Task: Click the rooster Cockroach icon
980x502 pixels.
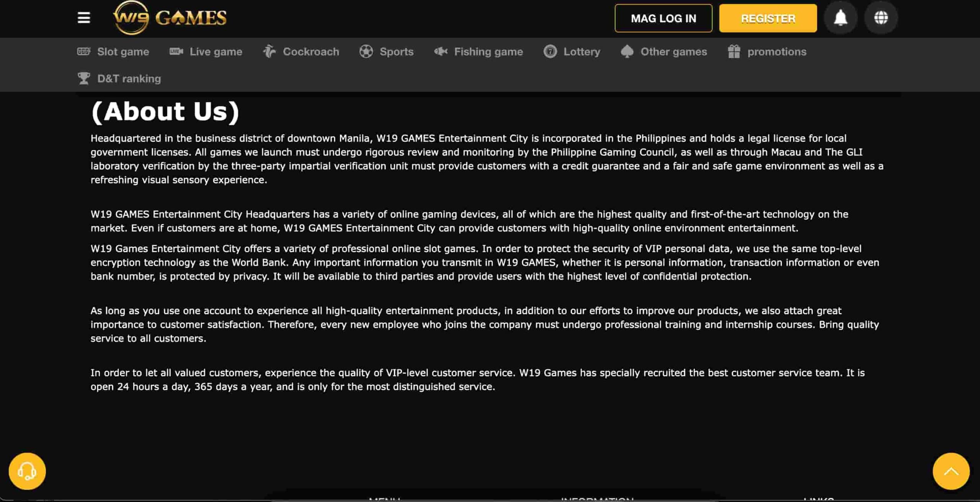Action: pyautogui.click(x=269, y=51)
